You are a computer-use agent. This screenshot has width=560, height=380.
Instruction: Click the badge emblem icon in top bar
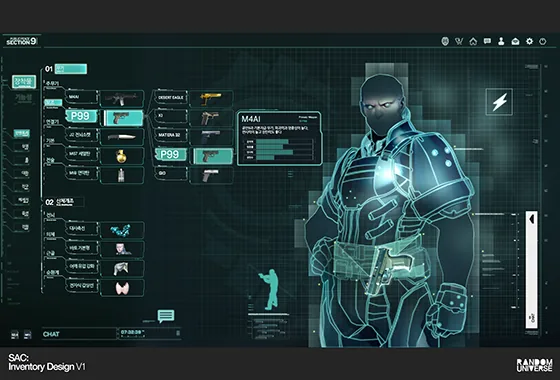tap(445, 41)
